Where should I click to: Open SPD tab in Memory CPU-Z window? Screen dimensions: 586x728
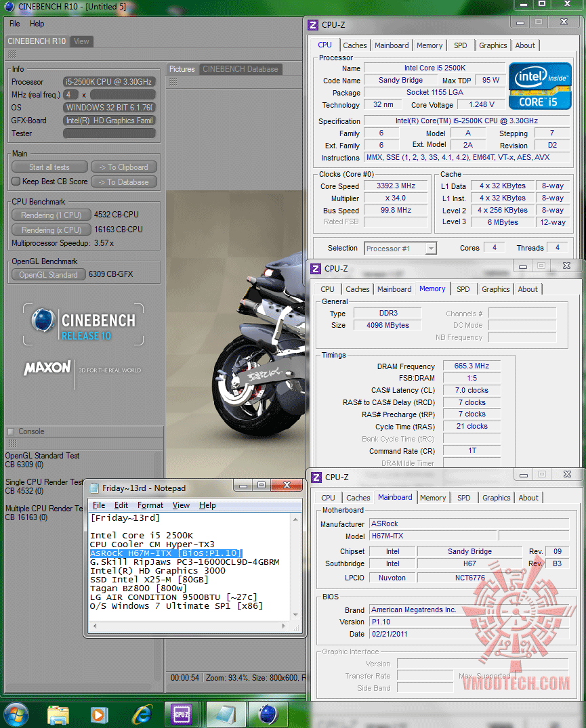pyautogui.click(x=463, y=289)
